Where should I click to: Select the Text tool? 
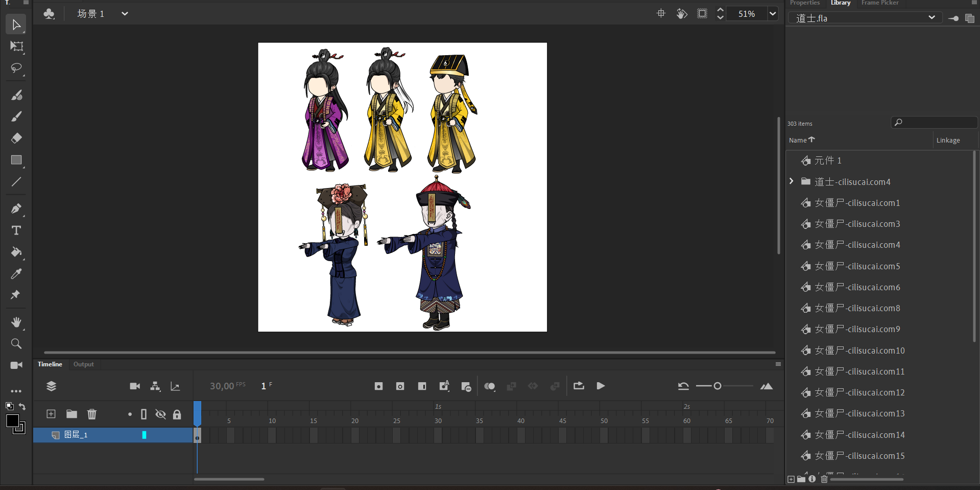[x=16, y=230]
